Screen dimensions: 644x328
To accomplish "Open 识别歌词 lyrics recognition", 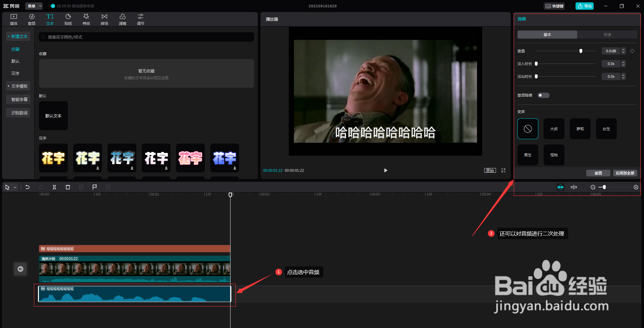I will (18, 113).
